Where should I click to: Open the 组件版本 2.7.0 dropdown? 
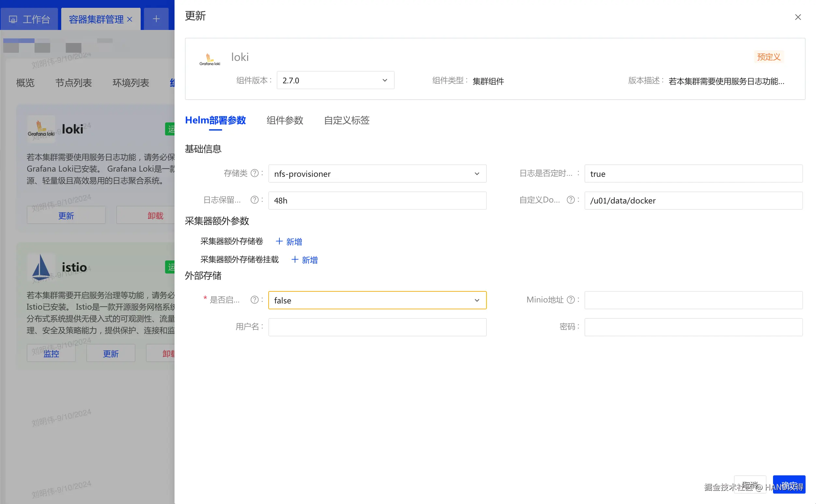pyautogui.click(x=335, y=80)
